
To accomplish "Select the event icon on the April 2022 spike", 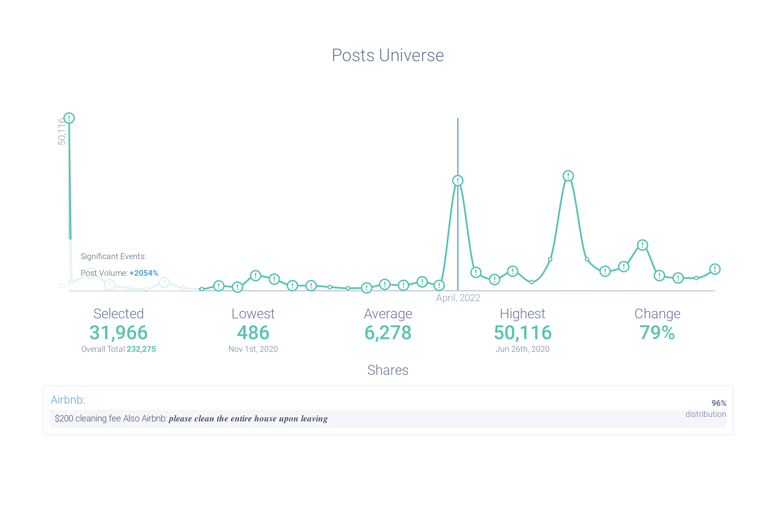I will coord(458,180).
